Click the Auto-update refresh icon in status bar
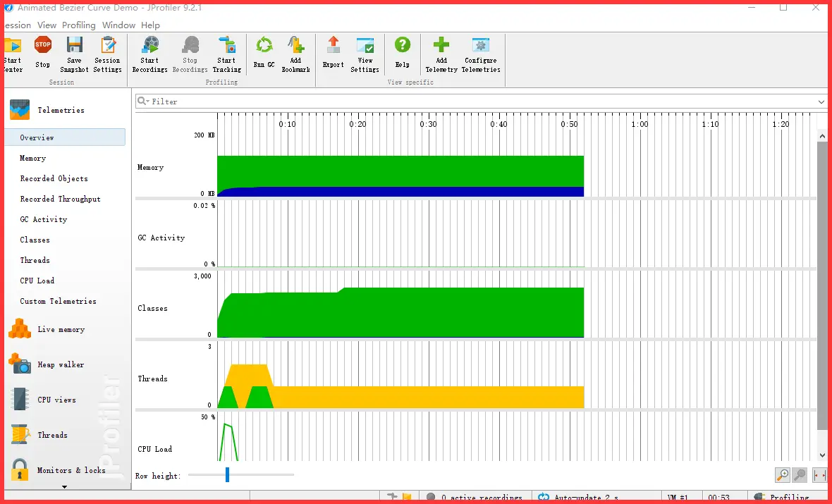Viewport: 832px width, 504px height. pyautogui.click(x=544, y=498)
